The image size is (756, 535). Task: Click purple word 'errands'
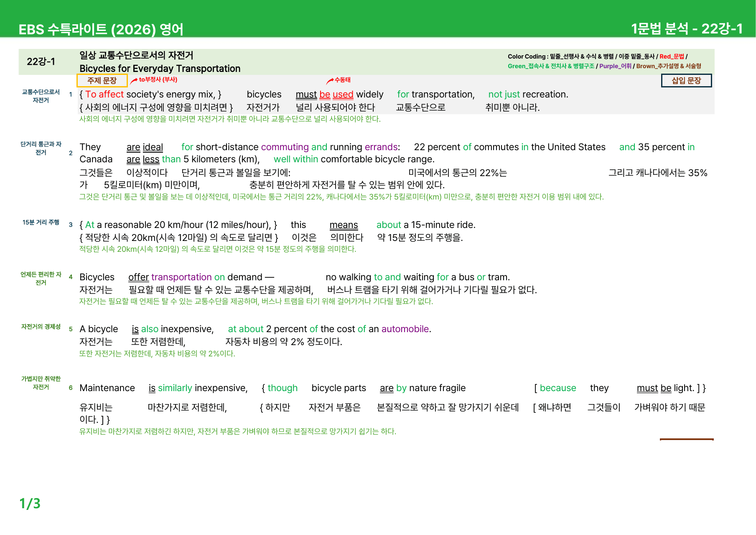pos(381,147)
